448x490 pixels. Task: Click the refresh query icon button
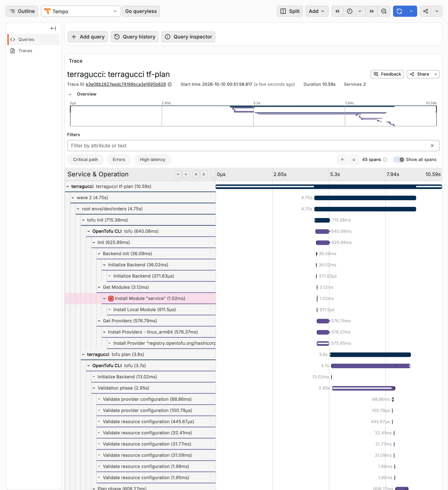(399, 11)
